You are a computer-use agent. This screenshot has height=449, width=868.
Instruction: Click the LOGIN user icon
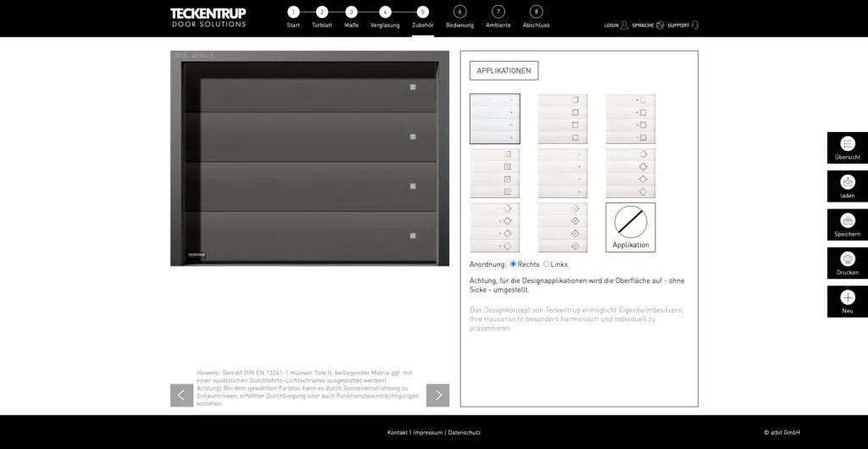624,25
